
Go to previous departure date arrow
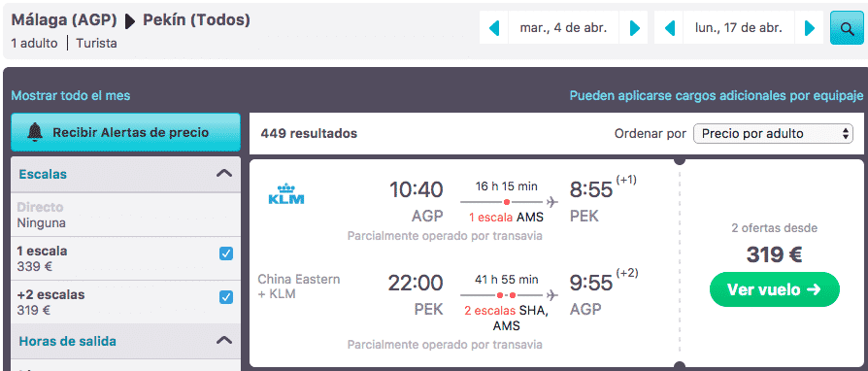point(494,28)
